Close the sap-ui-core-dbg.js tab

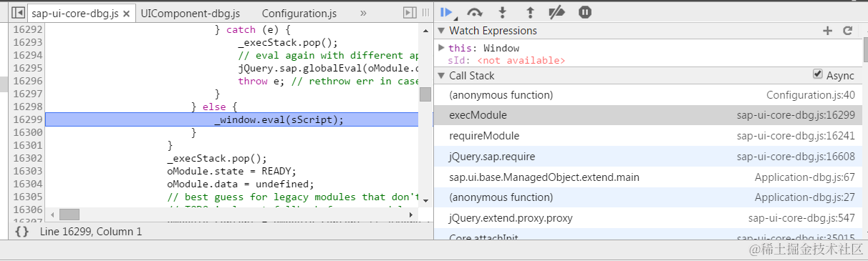coord(127,14)
